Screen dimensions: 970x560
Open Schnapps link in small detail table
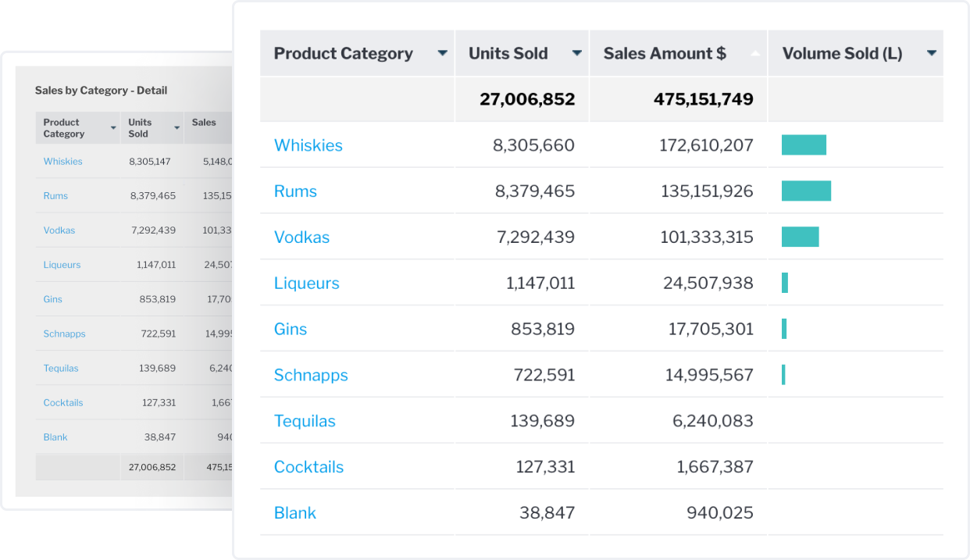click(x=64, y=334)
